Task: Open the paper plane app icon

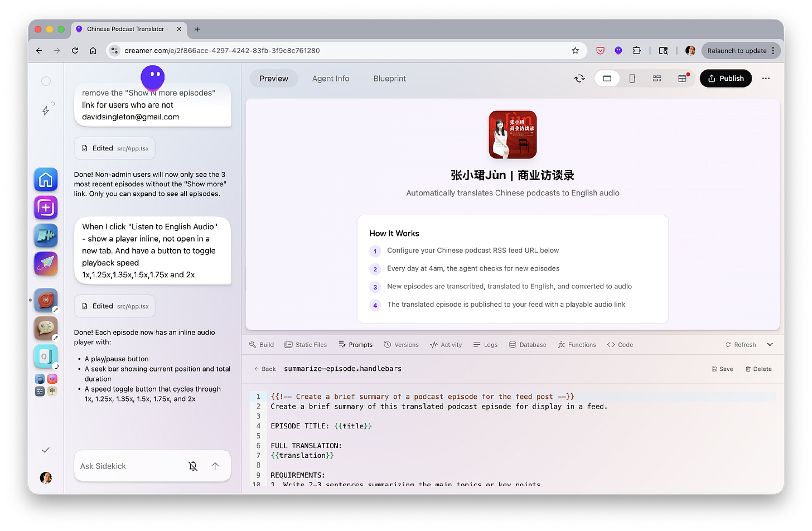Action: (x=46, y=264)
